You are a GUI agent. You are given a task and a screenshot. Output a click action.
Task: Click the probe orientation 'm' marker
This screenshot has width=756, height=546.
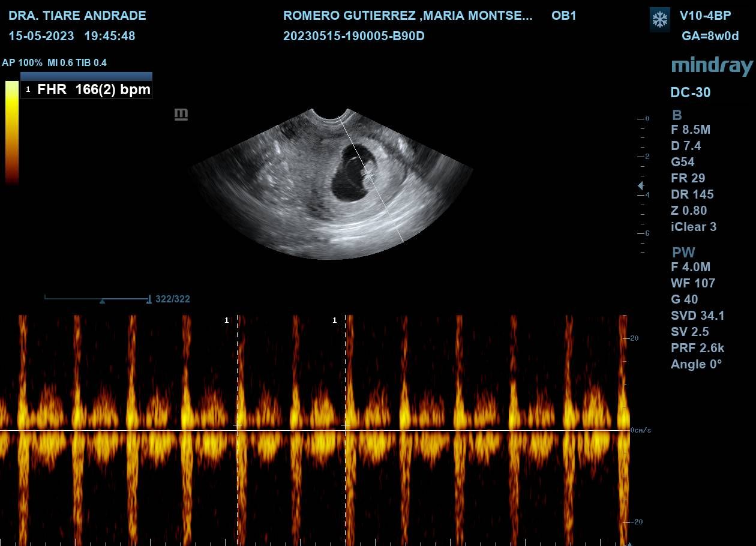tap(181, 114)
